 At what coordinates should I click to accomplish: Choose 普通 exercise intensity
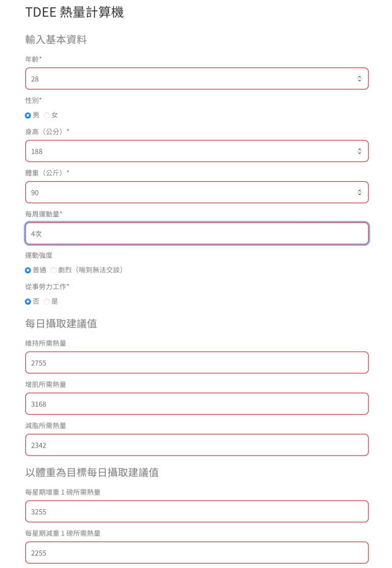26,269
